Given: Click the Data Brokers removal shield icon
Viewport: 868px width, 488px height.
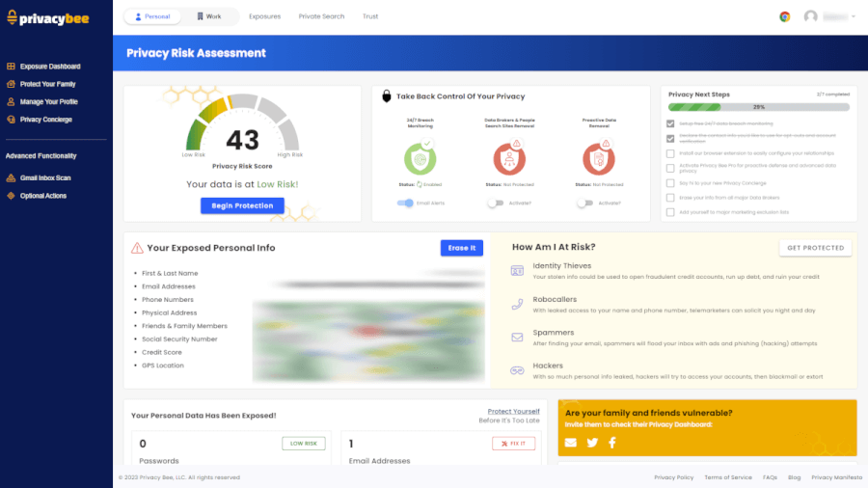Looking at the screenshot, I should 509,159.
